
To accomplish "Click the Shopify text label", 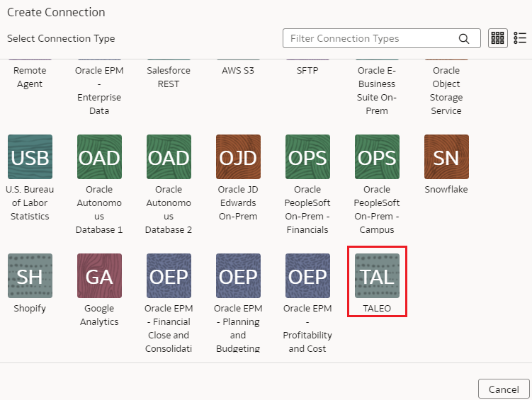I will (30, 309).
